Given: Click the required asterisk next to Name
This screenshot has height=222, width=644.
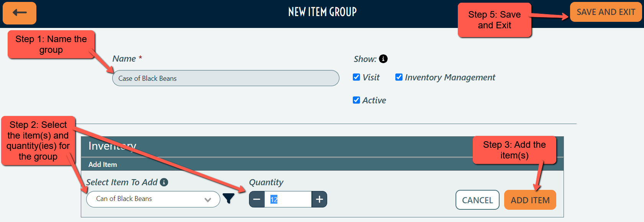Looking at the screenshot, I should pyautogui.click(x=140, y=58).
